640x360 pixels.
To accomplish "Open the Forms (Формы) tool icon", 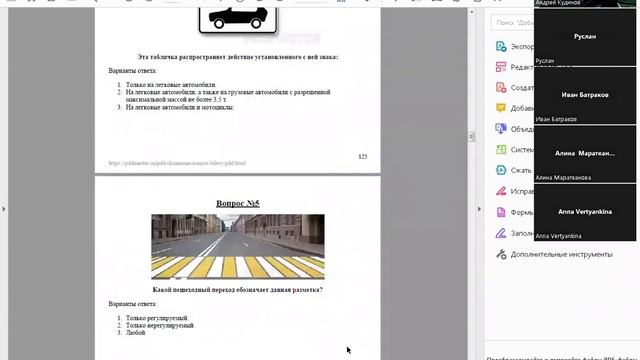I will pyautogui.click(x=501, y=212).
